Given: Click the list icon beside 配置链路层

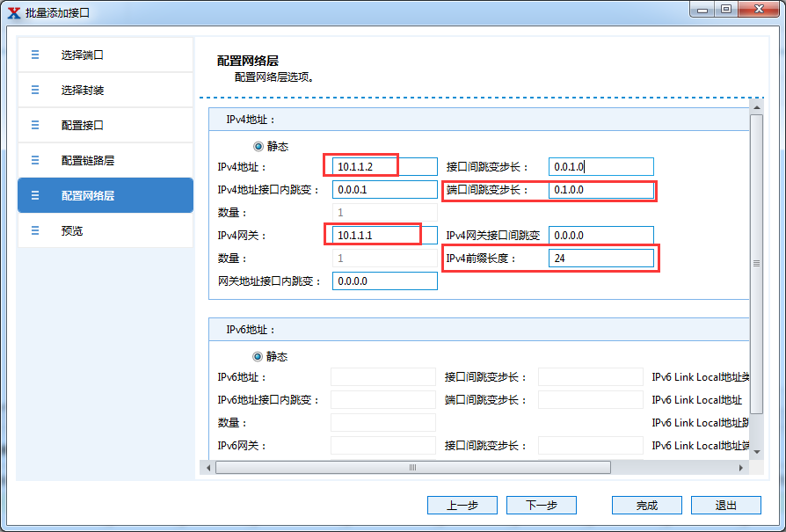Looking at the screenshot, I should coord(35,160).
